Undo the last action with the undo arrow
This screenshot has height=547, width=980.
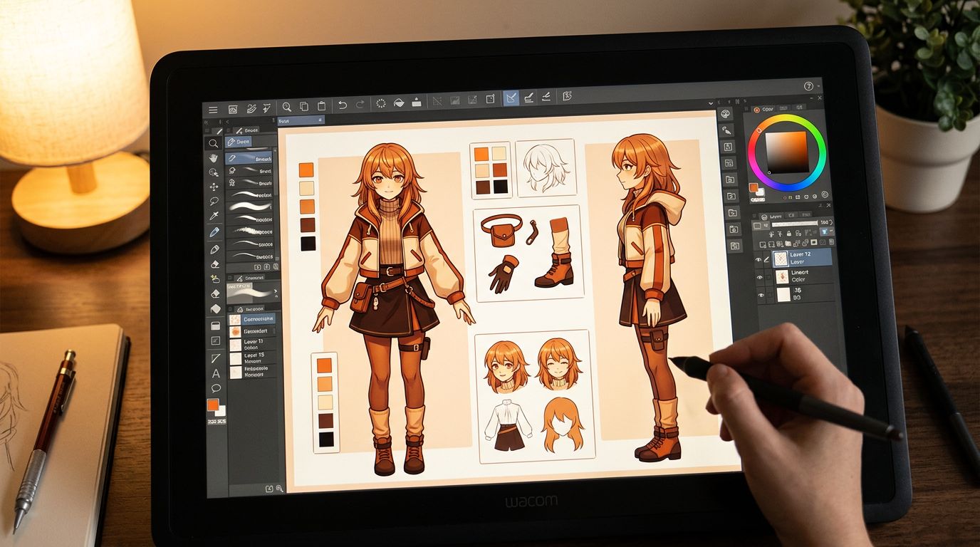point(342,105)
